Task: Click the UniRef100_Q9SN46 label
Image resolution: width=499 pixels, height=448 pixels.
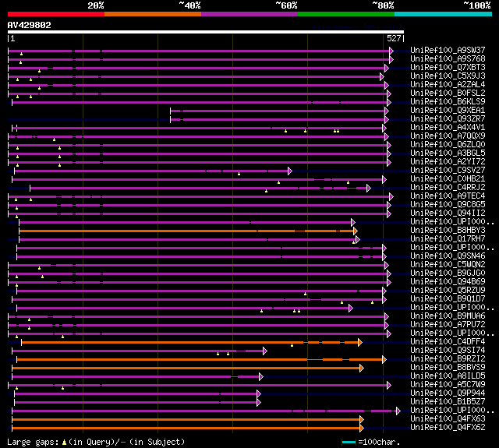Action: click(448, 256)
